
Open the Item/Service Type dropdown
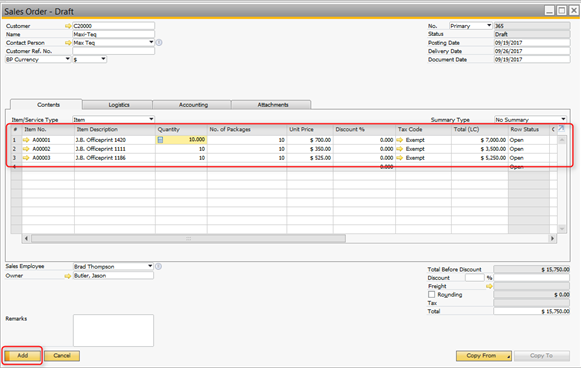pos(151,119)
